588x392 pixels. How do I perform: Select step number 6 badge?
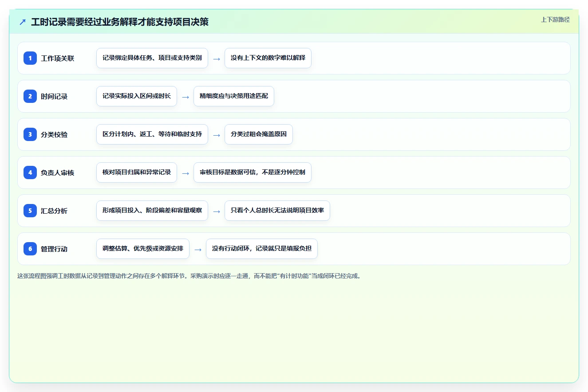[30, 248]
